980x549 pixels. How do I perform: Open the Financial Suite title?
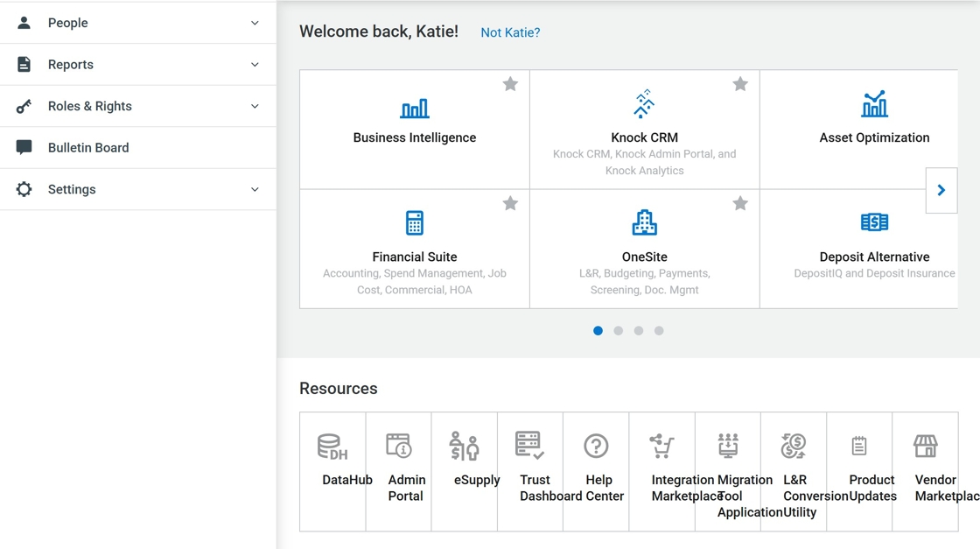pyautogui.click(x=415, y=257)
